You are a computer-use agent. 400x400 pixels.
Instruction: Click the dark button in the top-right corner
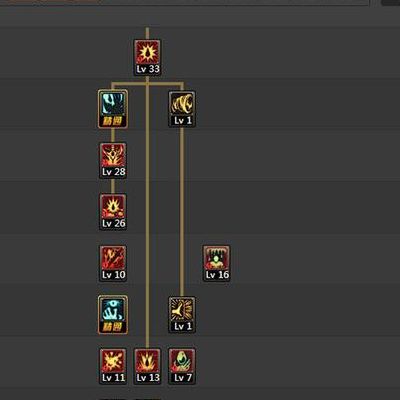[x=391, y=2]
